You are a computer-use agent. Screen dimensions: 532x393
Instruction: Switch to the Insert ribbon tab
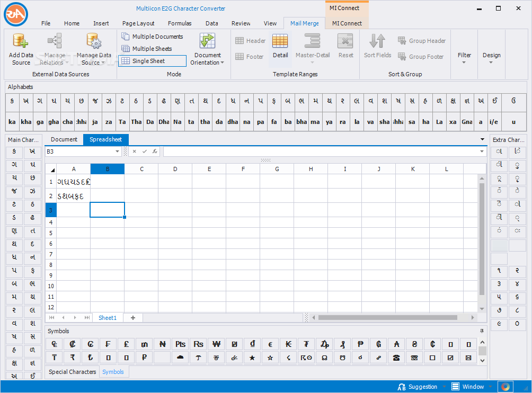(101, 23)
